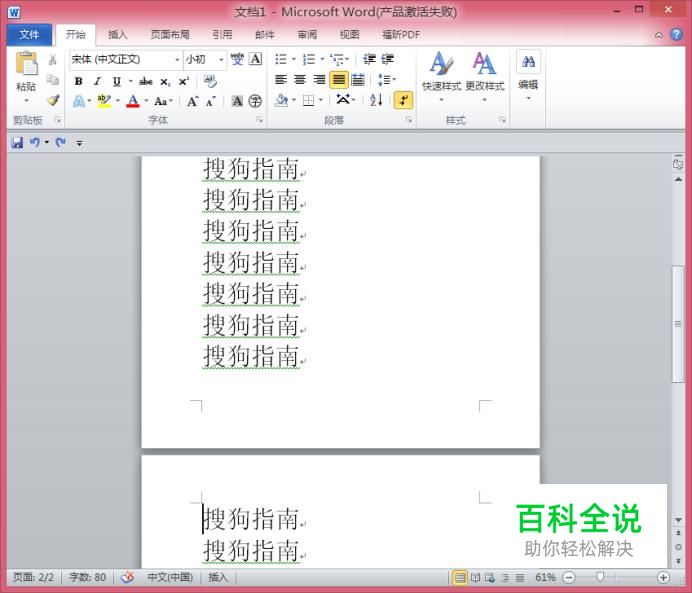Open the Paragraph dialog launcher
The height and width of the screenshot is (593, 692).
click(409, 120)
